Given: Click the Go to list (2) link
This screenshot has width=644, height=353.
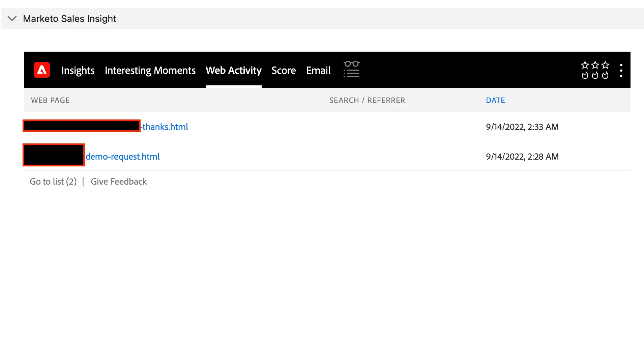Looking at the screenshot, I should [53, 182].
